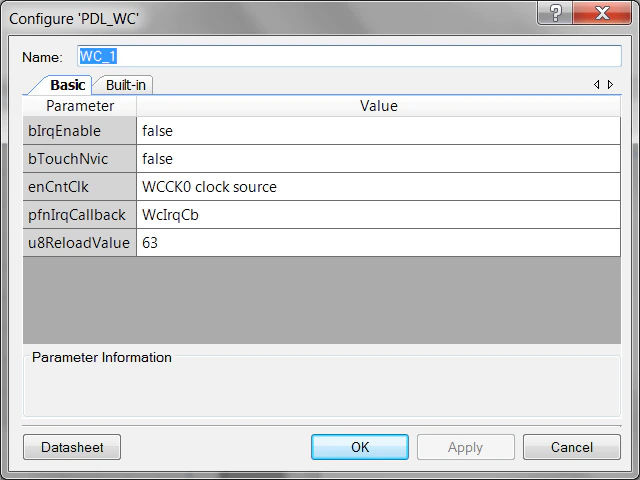Click the right tab scroll arrow
The width and height of the screenshot is (640, 480).
pos(611,84)
